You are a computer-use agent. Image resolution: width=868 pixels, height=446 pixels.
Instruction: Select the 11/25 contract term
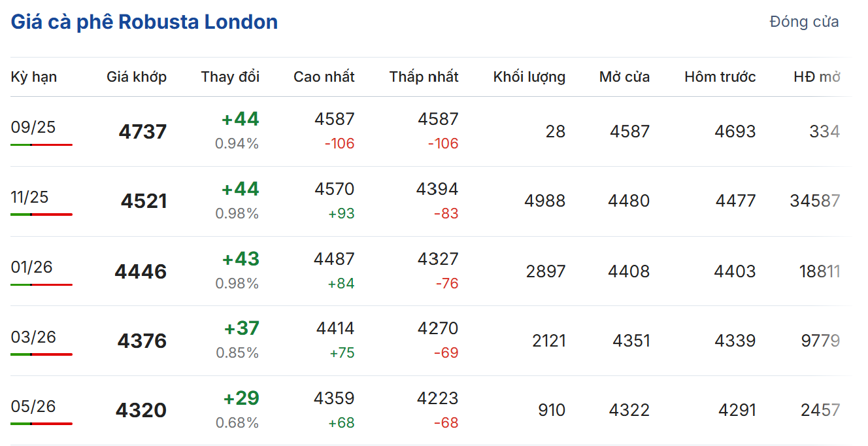click(x=29, y=197)
